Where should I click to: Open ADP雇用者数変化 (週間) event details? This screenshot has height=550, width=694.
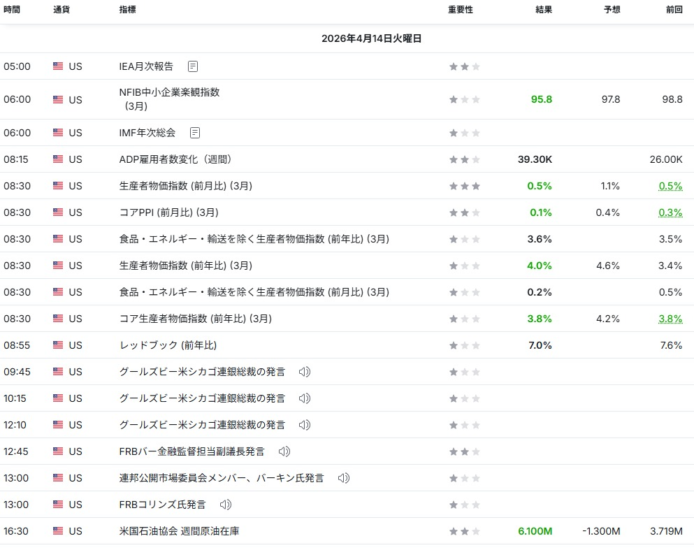click(174, 160)
